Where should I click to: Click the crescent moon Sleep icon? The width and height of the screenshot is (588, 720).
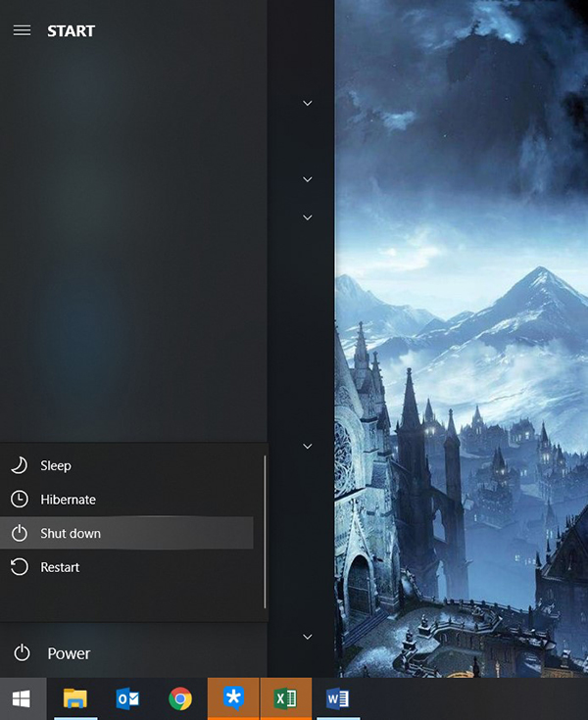coord(20,465)
